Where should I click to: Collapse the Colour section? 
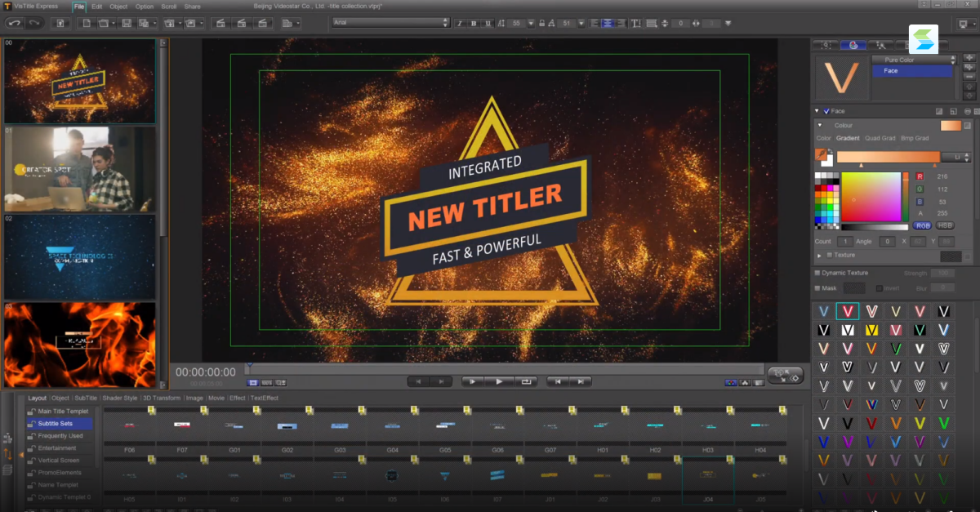[x=820, y=126]
